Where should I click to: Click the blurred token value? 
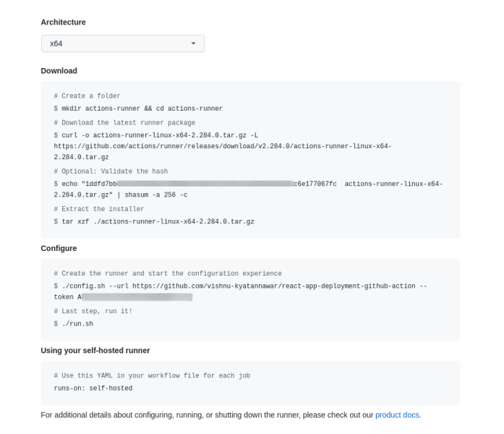point(137,297)
